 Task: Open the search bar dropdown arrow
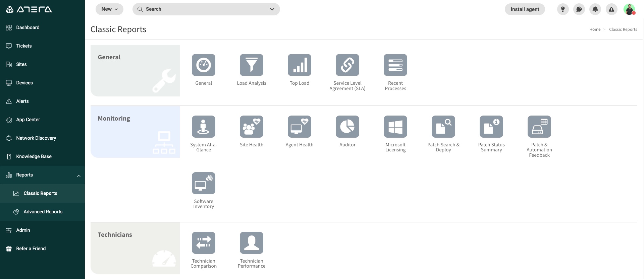coord(272,9)
